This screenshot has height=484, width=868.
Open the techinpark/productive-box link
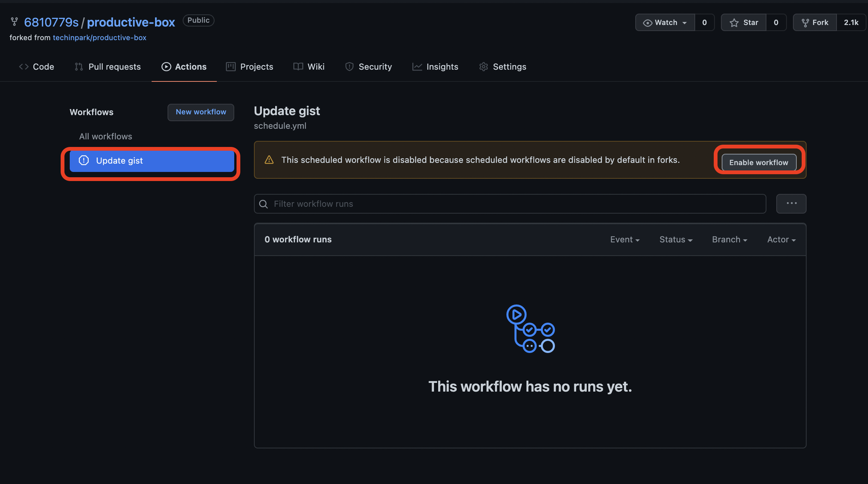[x=99, y=37]
